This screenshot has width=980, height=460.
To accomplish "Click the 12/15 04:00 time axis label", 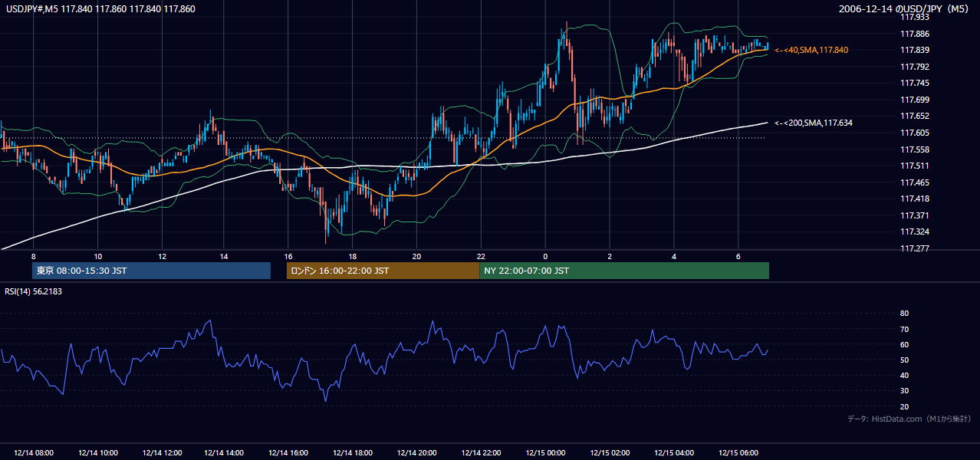I will [x=673, y=453].
